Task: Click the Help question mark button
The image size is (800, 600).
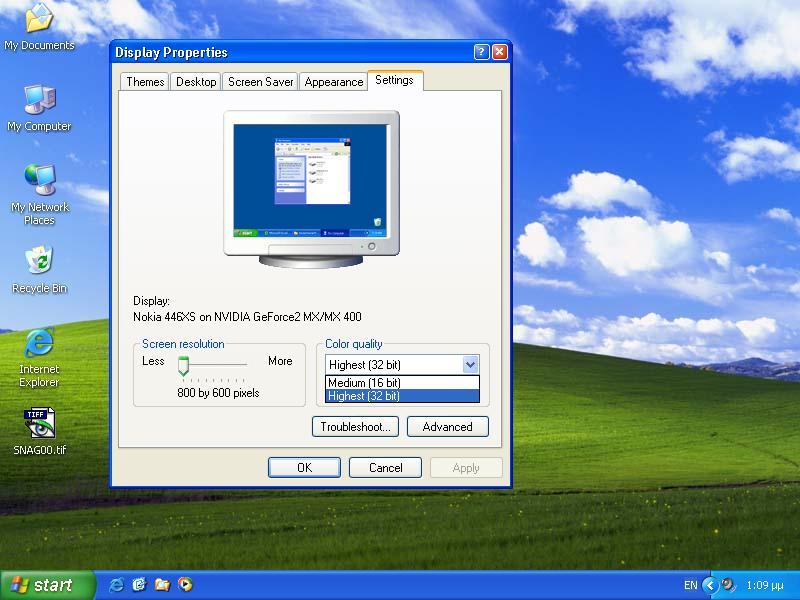Action: [481, 52]
